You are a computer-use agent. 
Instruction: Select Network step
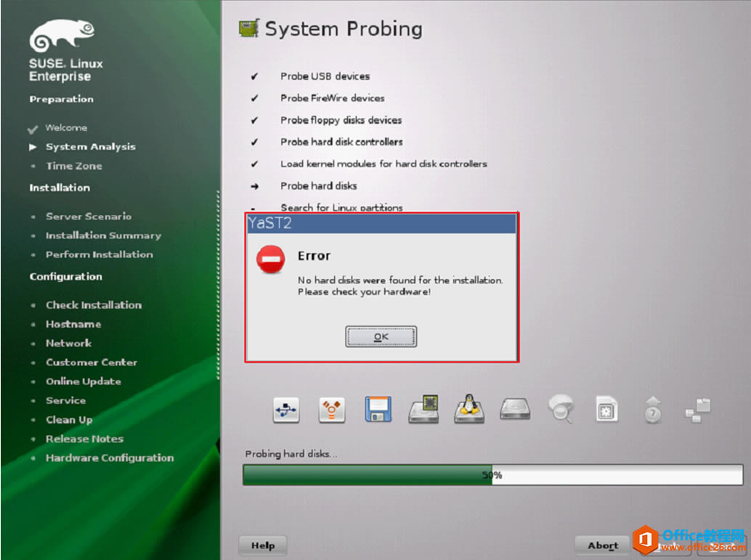click(68, 343)
